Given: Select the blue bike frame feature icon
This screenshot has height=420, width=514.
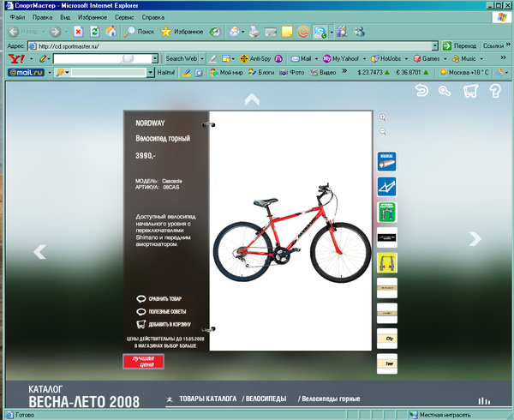Looking at the screenshot, I should [387, 187].
